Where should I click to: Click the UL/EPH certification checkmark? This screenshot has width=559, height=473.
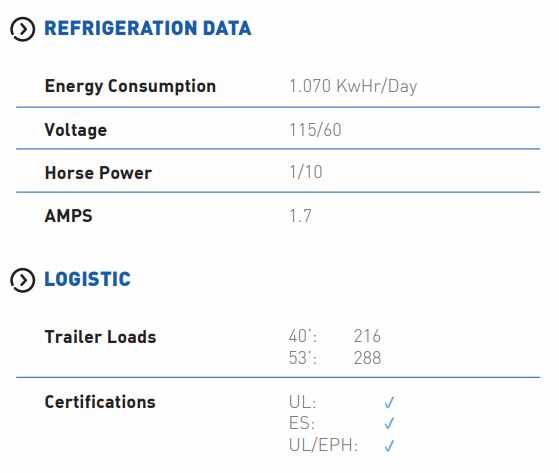[x=389, y=446]
